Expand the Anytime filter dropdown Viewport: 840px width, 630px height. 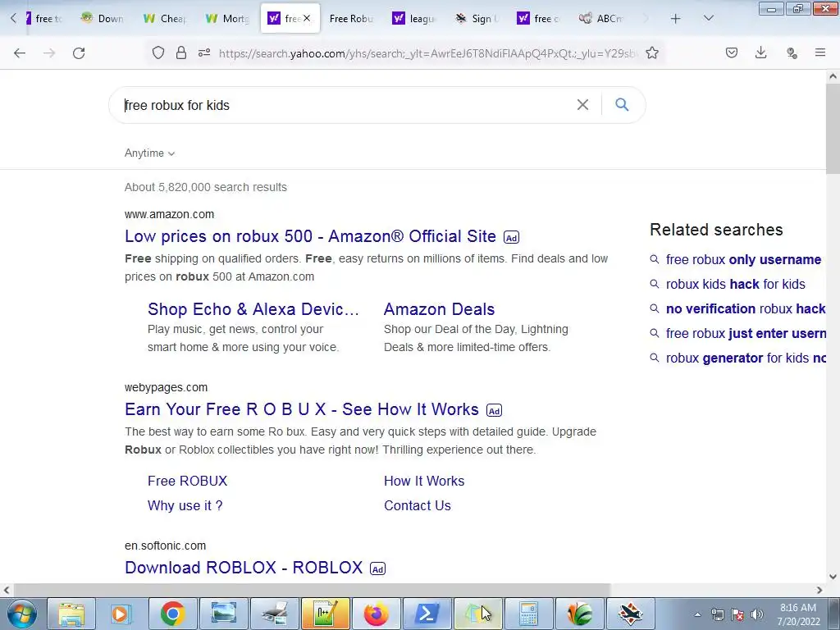click(149, 153)
